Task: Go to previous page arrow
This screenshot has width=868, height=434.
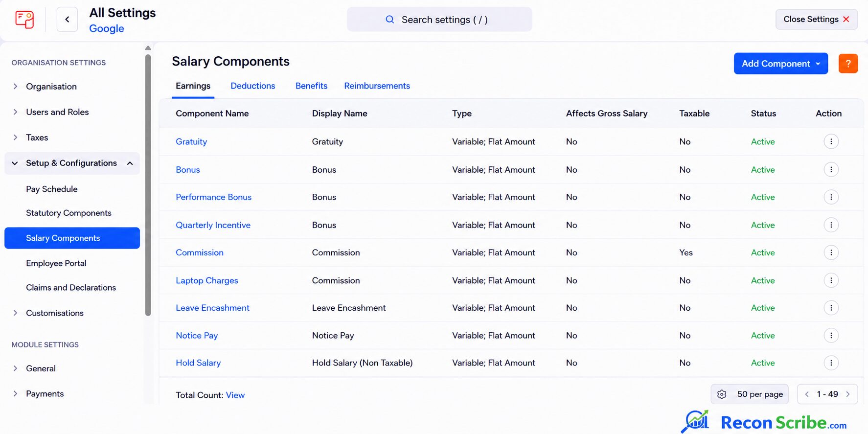Action: point(807,394)
